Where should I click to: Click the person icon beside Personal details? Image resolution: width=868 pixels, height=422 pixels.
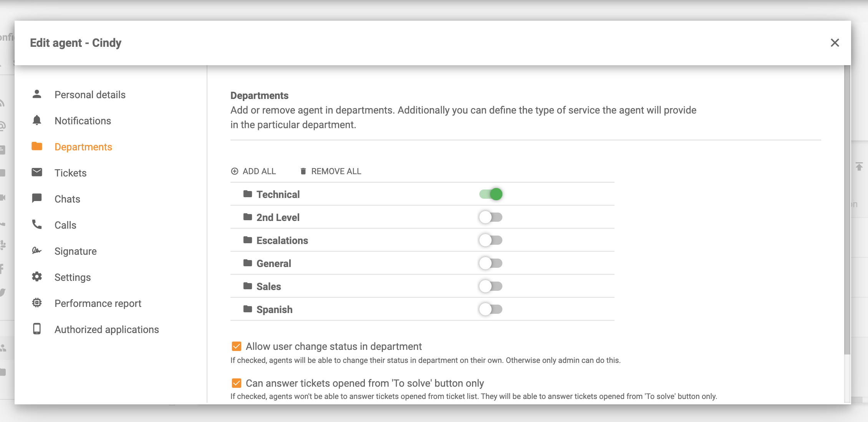click(37, 94)
